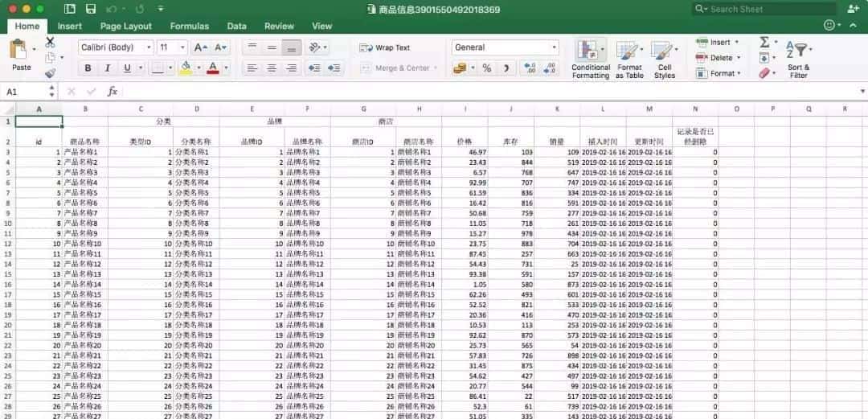Click Decrease Indent icon

(x=314, y=68)
